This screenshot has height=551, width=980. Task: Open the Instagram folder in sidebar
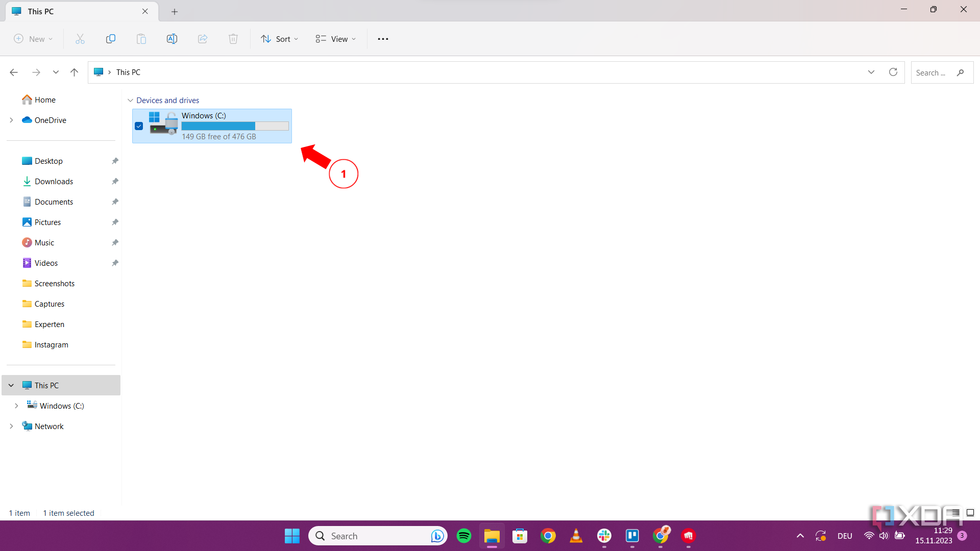[51, 344]
